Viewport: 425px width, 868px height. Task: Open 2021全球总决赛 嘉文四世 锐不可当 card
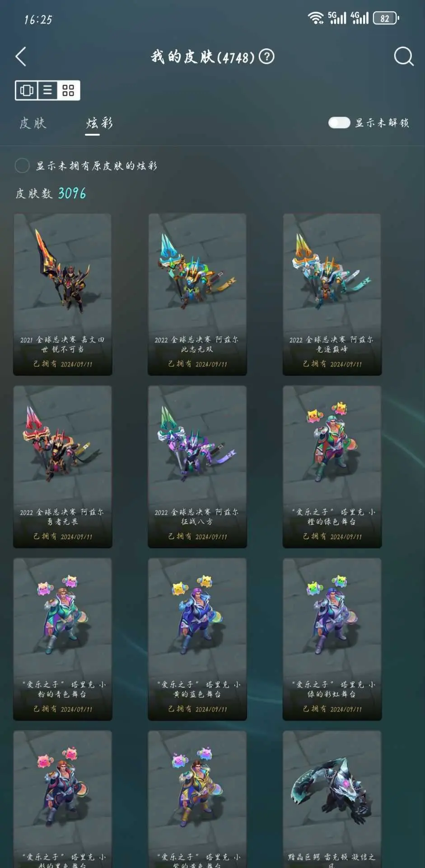coord(63,294)
